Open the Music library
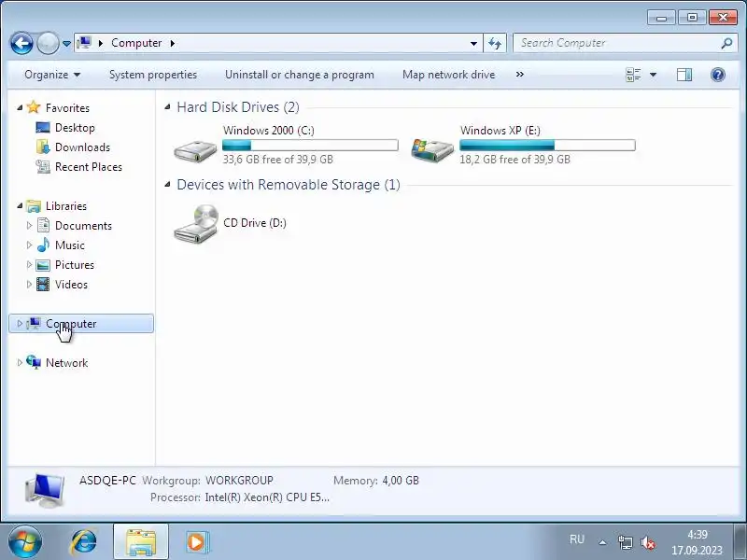 [x=69, y=245]
